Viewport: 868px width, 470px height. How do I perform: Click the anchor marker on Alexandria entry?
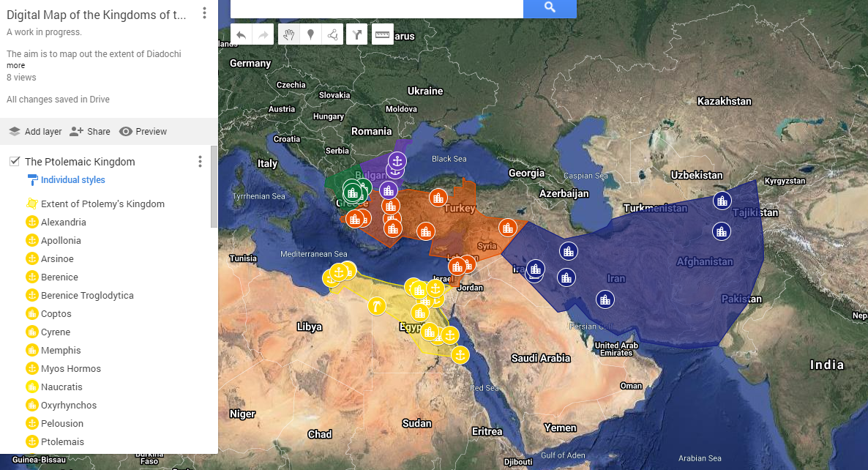(x=32, y=222)
